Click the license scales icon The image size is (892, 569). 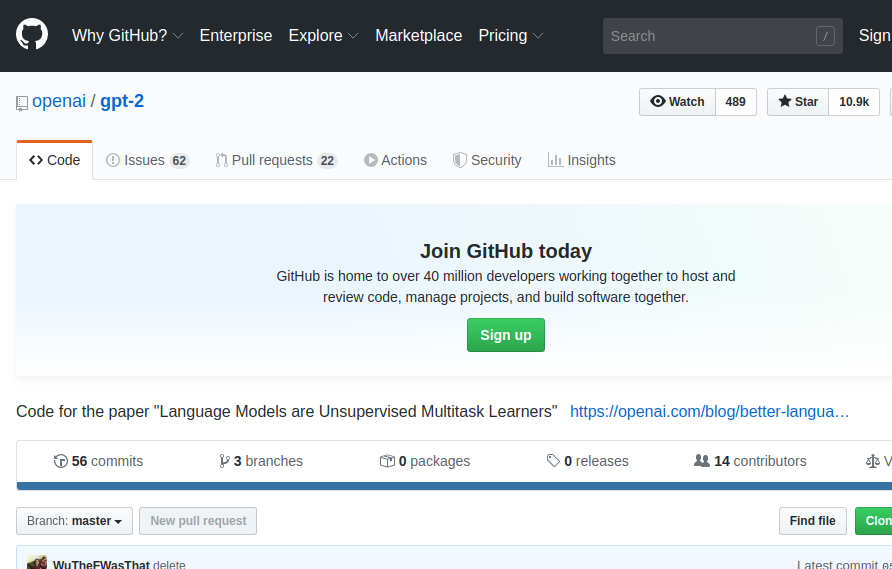point(873,461)
